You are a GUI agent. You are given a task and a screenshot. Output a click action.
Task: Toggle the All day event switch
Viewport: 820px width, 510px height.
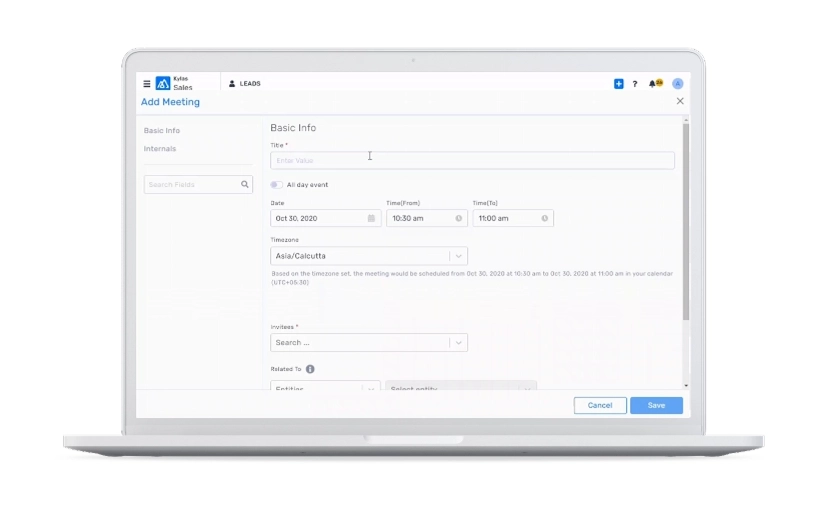[x=277, y=185]
